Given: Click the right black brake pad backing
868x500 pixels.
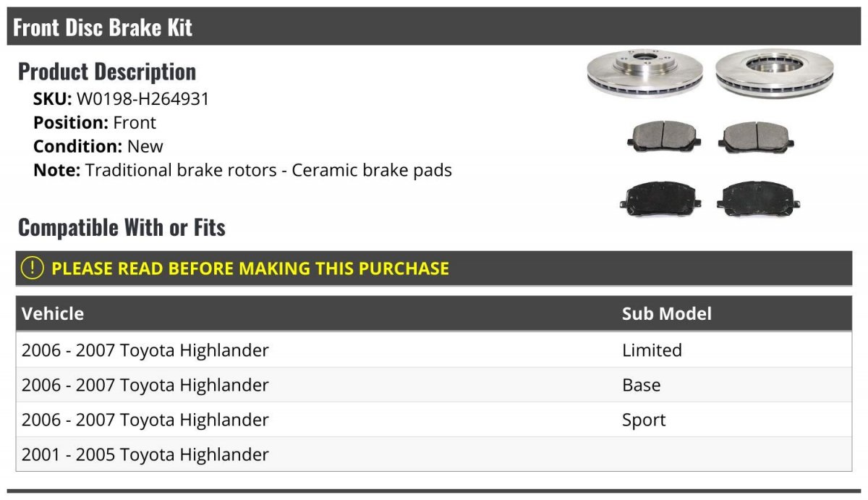Looking at the screenshot, I should [759, 198].
